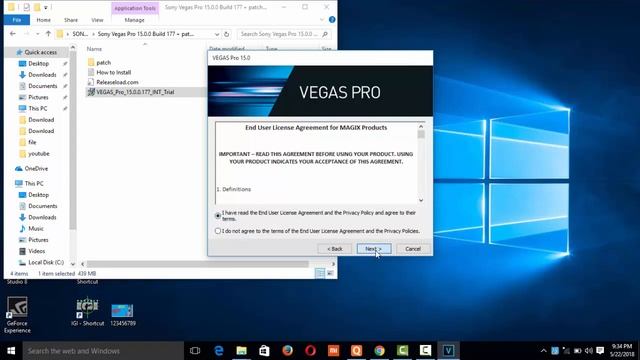Open the youtube folder in sidebar
This screenshot has height=360, width=640.
(39, 153)
